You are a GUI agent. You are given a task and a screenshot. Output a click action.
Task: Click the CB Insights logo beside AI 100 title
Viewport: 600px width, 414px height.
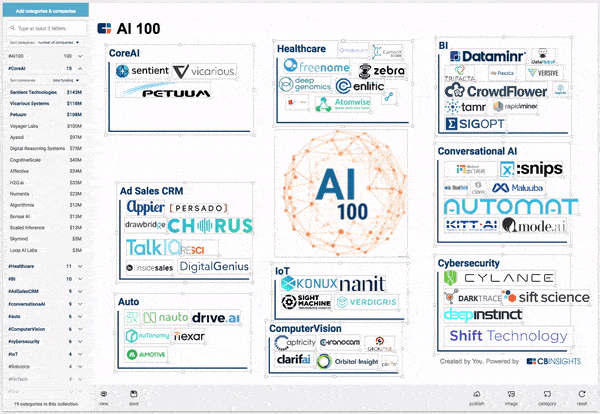tap(104, 29)
